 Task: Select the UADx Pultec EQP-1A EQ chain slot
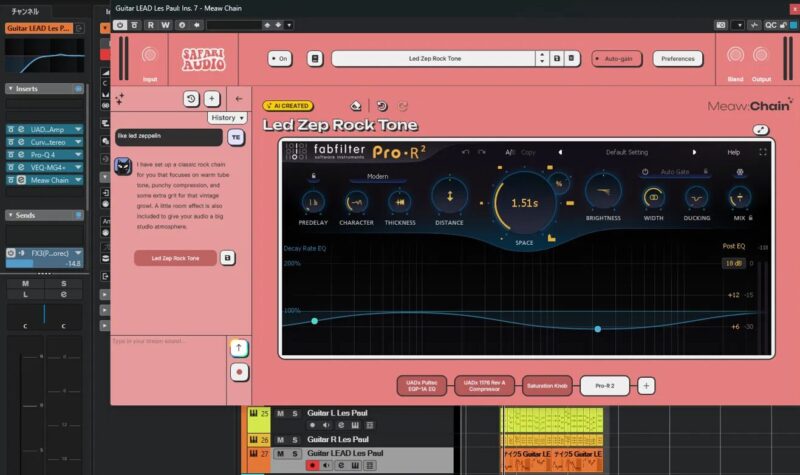[421, 386]
